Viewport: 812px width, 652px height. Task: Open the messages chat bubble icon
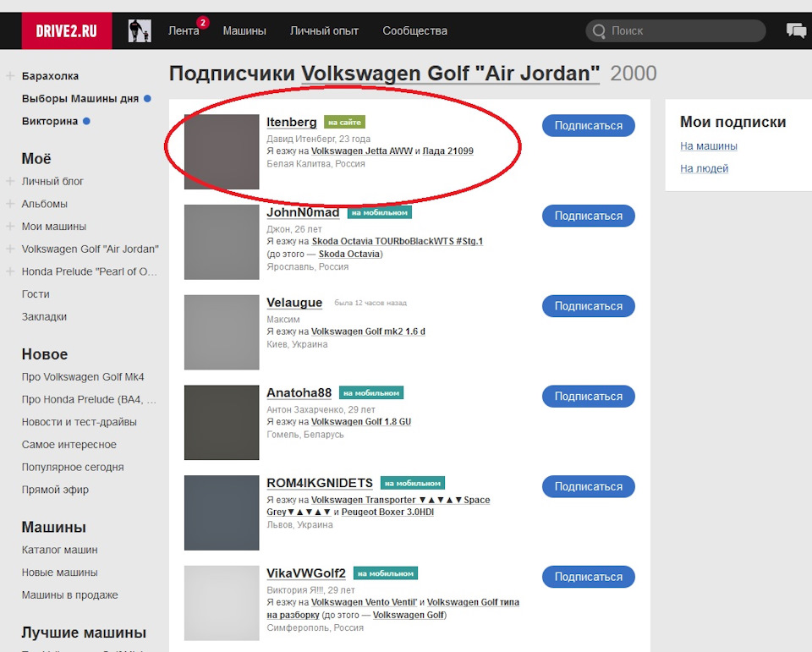[x=796, y=30]
